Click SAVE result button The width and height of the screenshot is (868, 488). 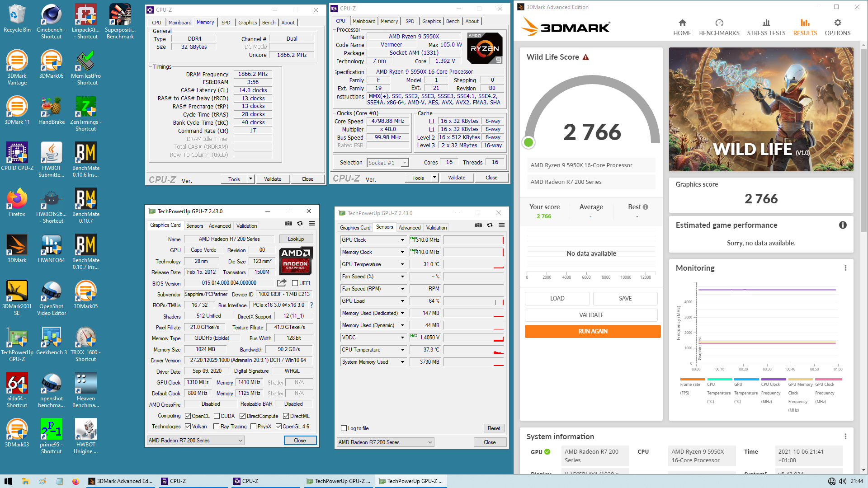pyautogui.click(x=625, y=298)
